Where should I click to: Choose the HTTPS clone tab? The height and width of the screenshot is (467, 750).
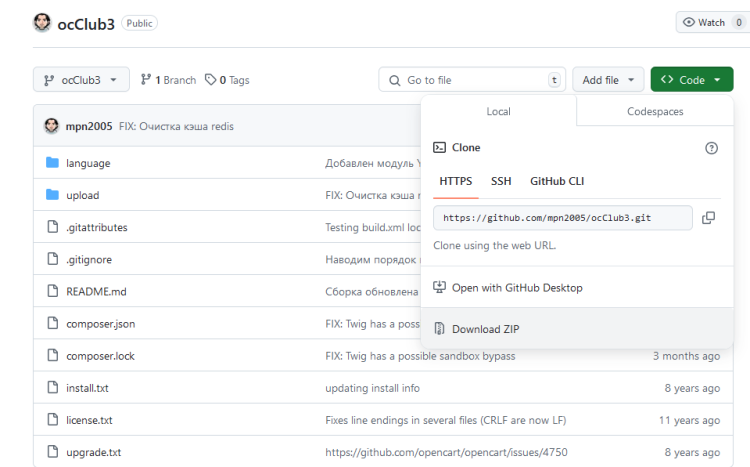click(x=455, y=181)
